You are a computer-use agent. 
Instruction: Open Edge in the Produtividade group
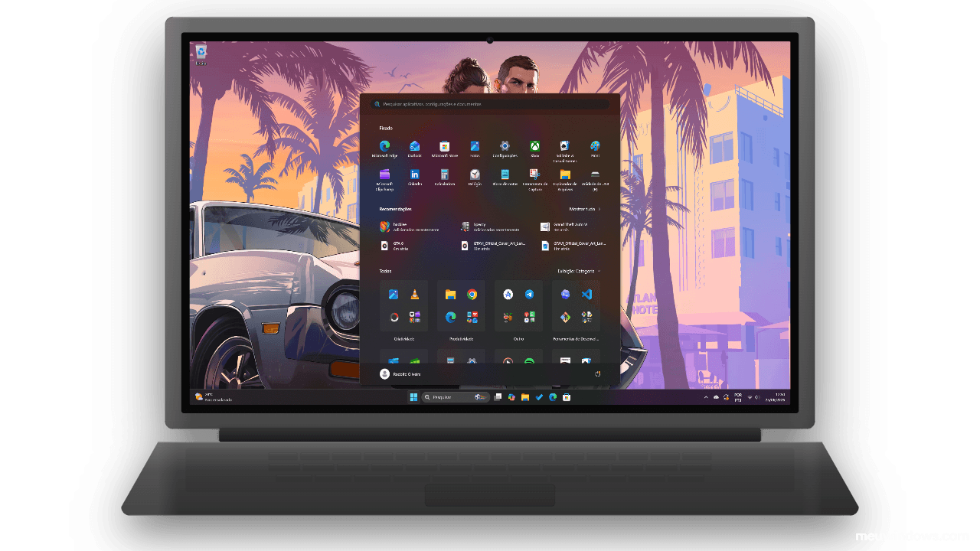coord(451,316)
